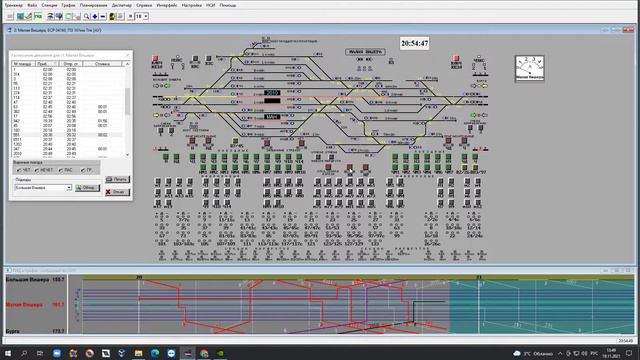The width and height of the screenshot is (640, 360).
Task: Click the green checkmark graph toolbar icon
Action: click(28, 16)
